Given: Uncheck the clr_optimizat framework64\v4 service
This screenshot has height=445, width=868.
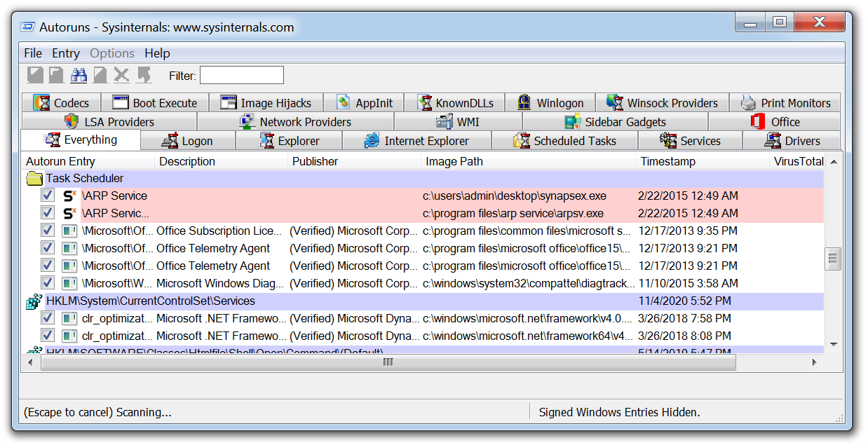Looking at the screenshot, I should [x=48, y=336].
